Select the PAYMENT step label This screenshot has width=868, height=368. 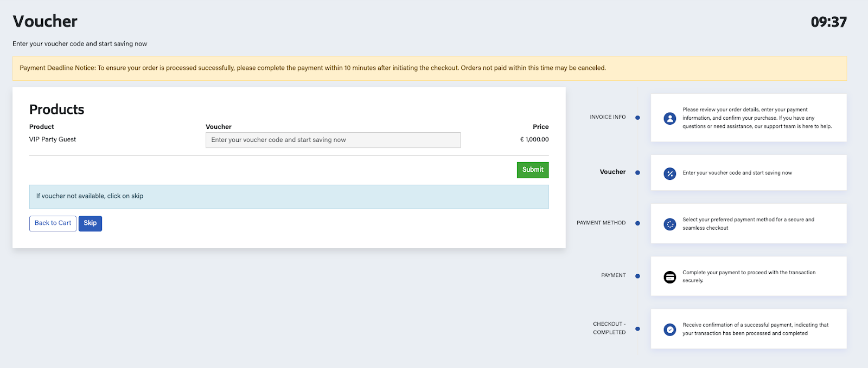[613, 275]
